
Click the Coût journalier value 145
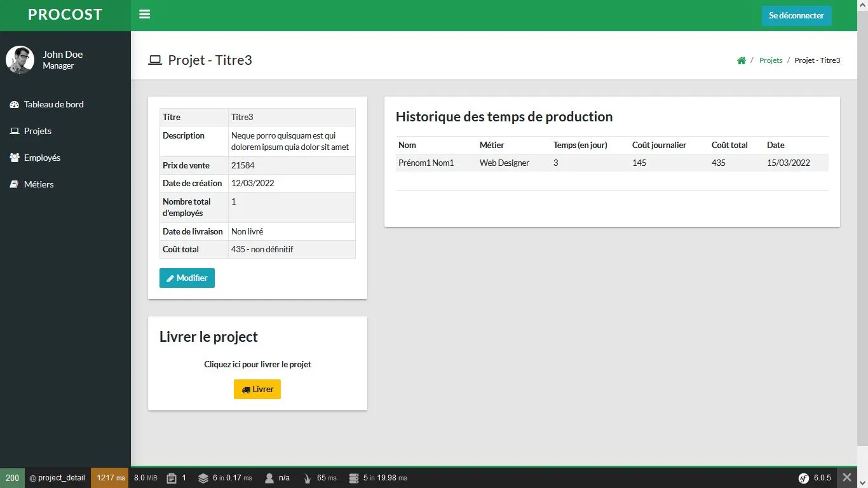[639, 163]
